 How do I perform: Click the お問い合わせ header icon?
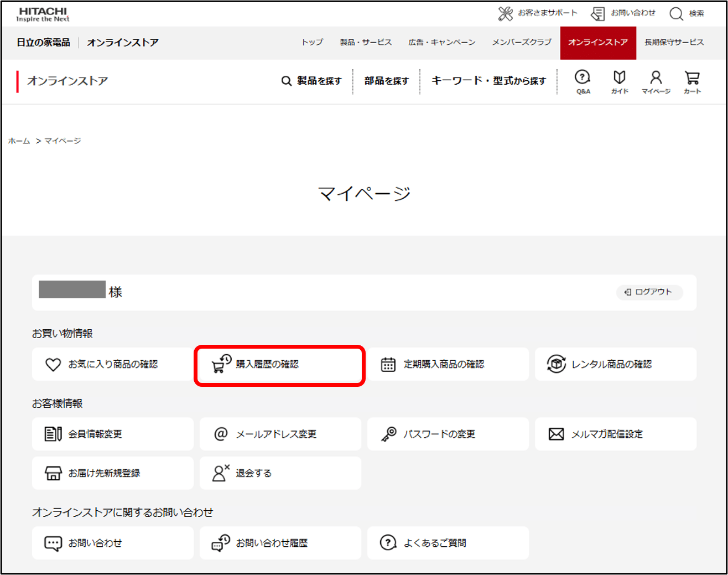pos(598,14)
